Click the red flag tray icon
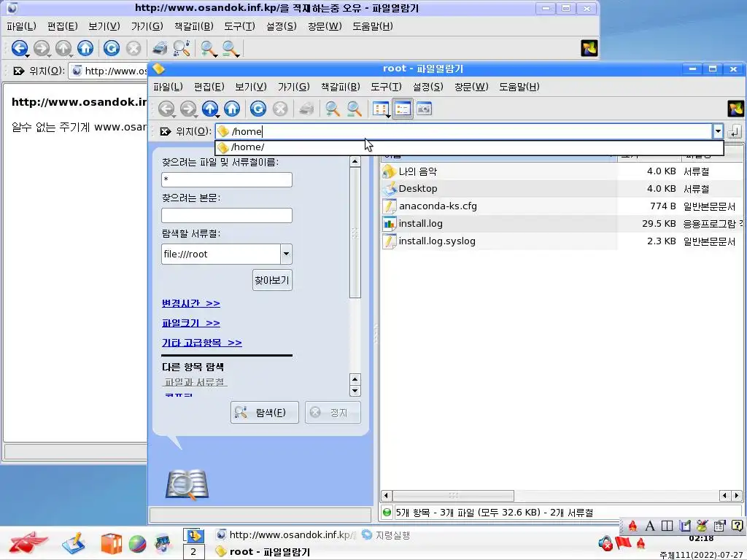 click(x=623, y=542)
